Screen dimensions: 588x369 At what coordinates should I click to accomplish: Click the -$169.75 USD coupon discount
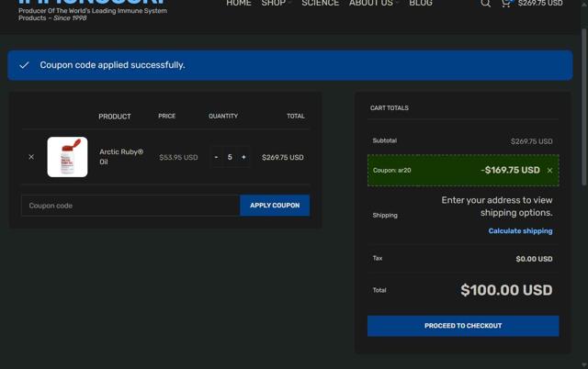511,170
